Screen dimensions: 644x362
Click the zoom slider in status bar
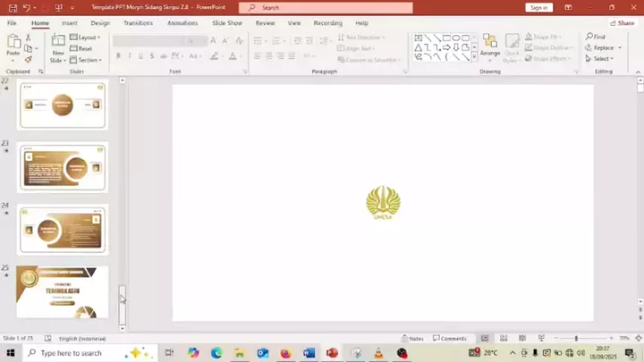tap(577, 339)
